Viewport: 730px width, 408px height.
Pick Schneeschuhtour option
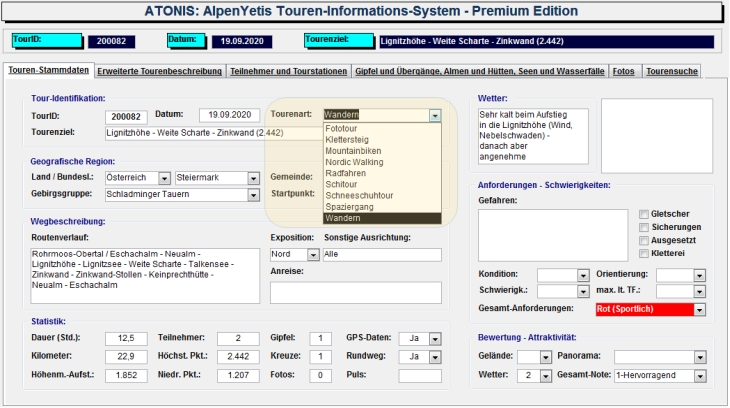[x=382, y=196]
